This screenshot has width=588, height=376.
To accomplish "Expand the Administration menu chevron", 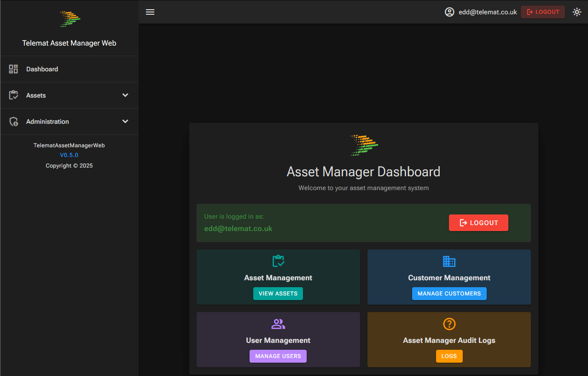I will 125,121.
